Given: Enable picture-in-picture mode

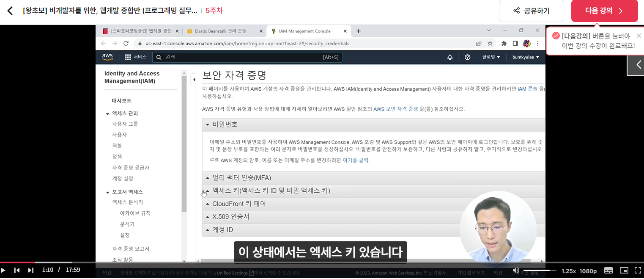Looking at the screenshot, I should pos(624,270).
